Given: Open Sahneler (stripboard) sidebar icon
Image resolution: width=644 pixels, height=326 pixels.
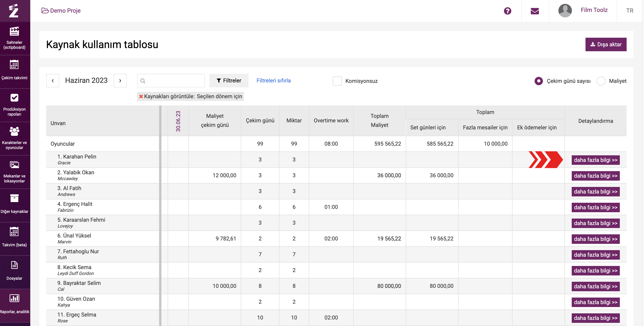Looking at the screenshot, I should pyautogui.click(x=14, y=32).
